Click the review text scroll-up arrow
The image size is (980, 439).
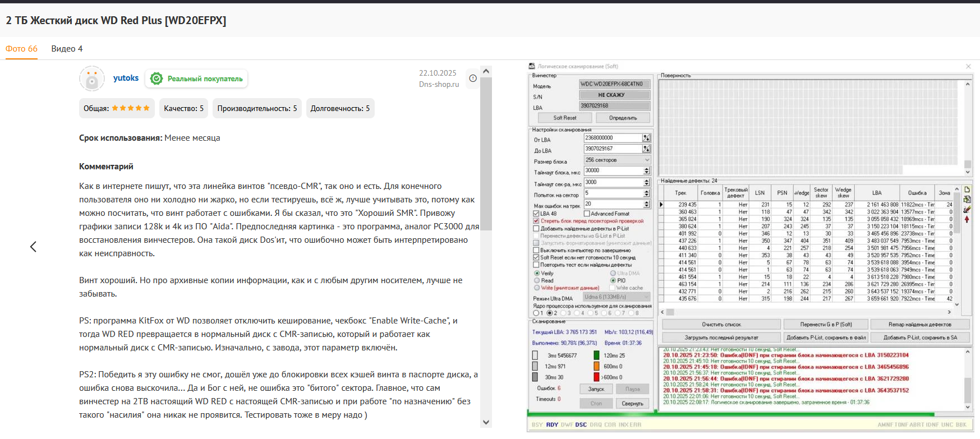486,71
